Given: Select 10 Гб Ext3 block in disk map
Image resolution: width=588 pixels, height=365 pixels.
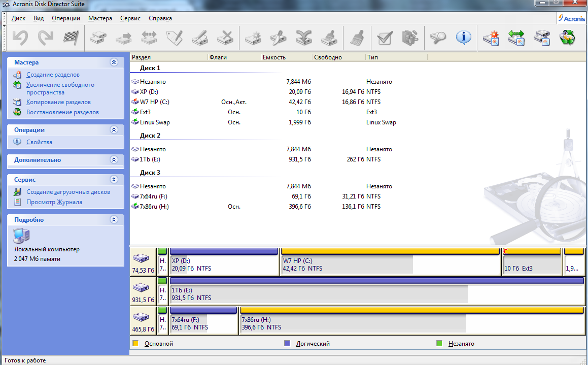Looking at the screenshot, I should 532,261.
